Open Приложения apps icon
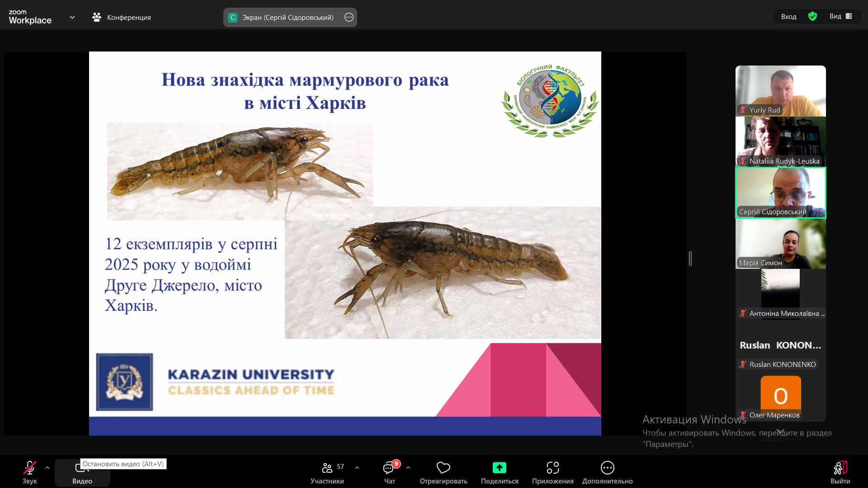The height and width of the screenshot is (488, 868). click(552, 468)
